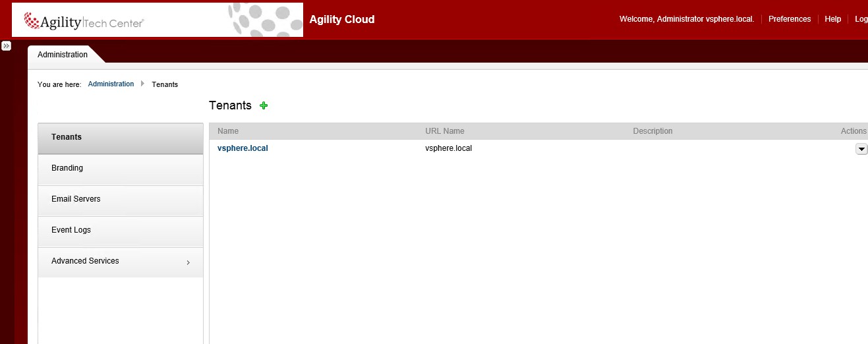This screenshot has width=868, height=344.
Task: Open the Actions dropdown for vsphere.local
Action: (861, 149)
